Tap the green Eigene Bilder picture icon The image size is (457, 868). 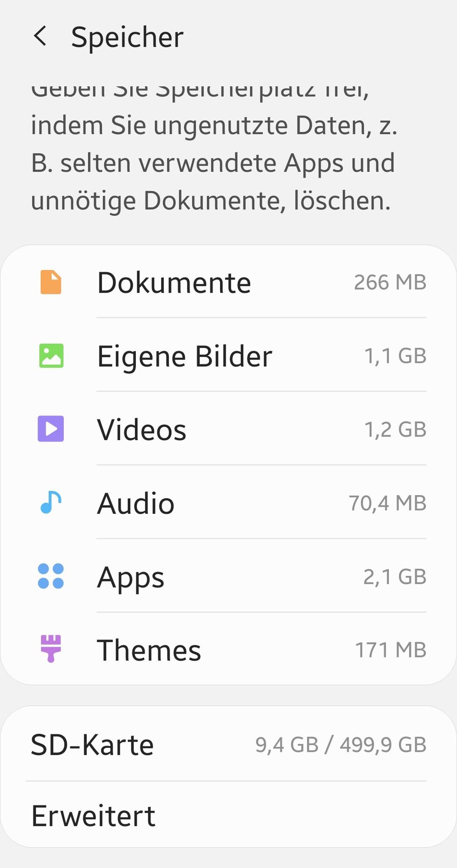51,356
